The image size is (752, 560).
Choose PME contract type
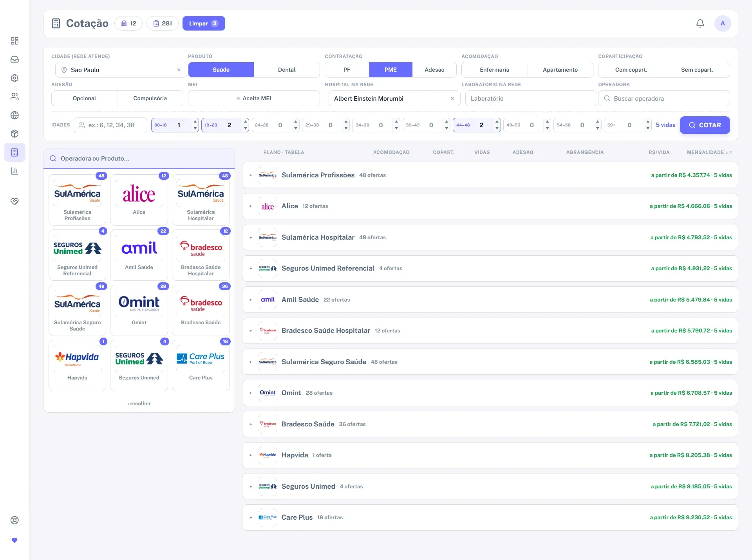[390, 70]
